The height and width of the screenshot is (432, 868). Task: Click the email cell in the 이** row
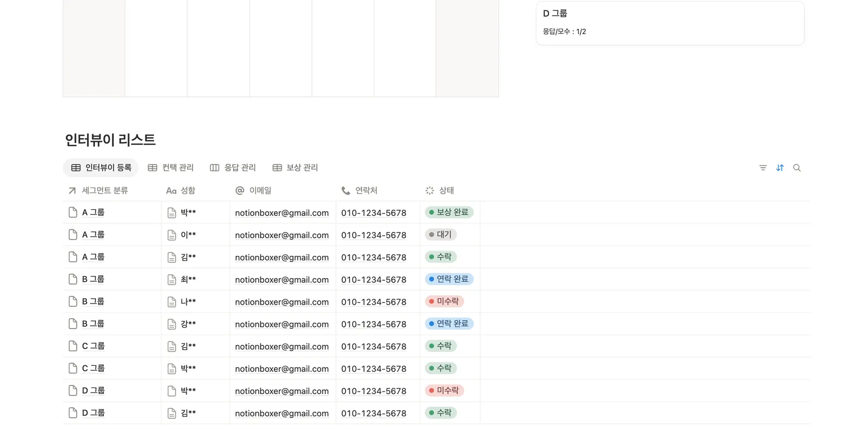282,235
